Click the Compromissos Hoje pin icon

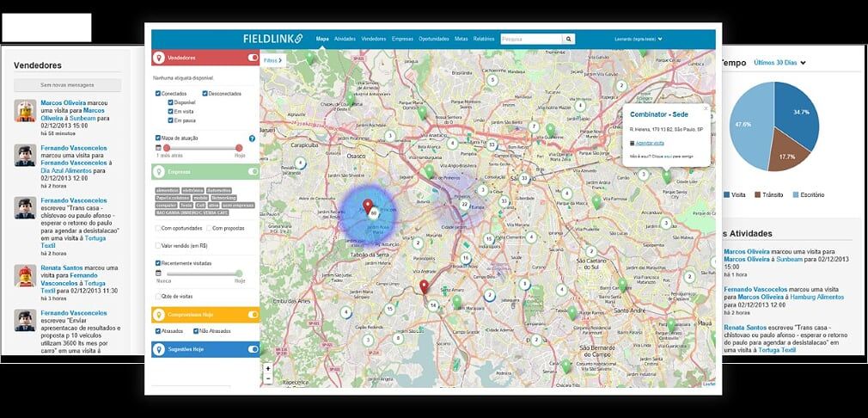[159, 315]
